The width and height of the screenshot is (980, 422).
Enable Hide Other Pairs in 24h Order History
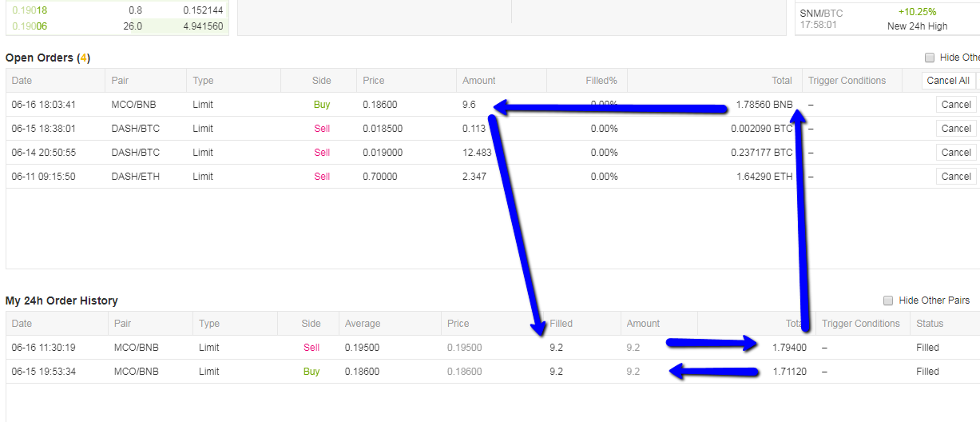tap(888, 301)
